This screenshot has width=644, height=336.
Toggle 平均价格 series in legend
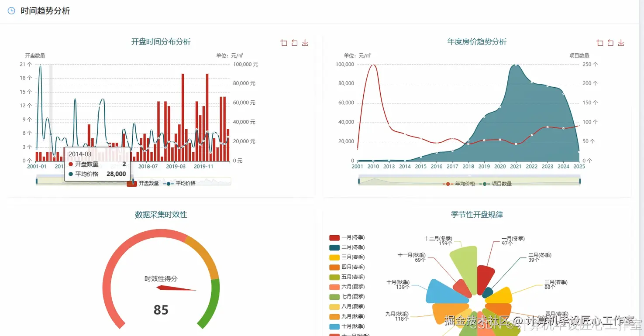(180, 183)
